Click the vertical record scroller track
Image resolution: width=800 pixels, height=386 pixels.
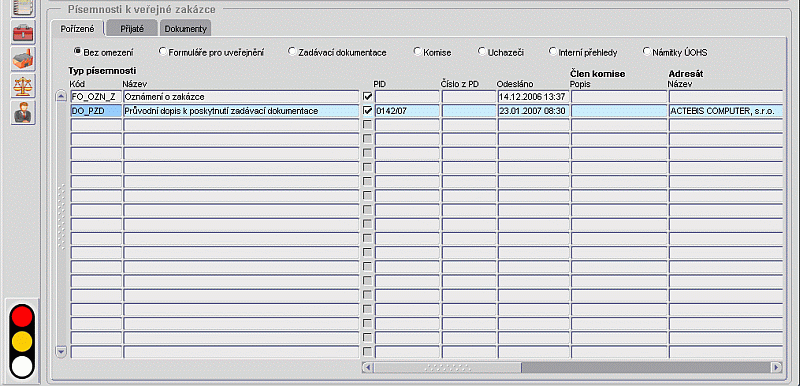(x=61, y=223)
